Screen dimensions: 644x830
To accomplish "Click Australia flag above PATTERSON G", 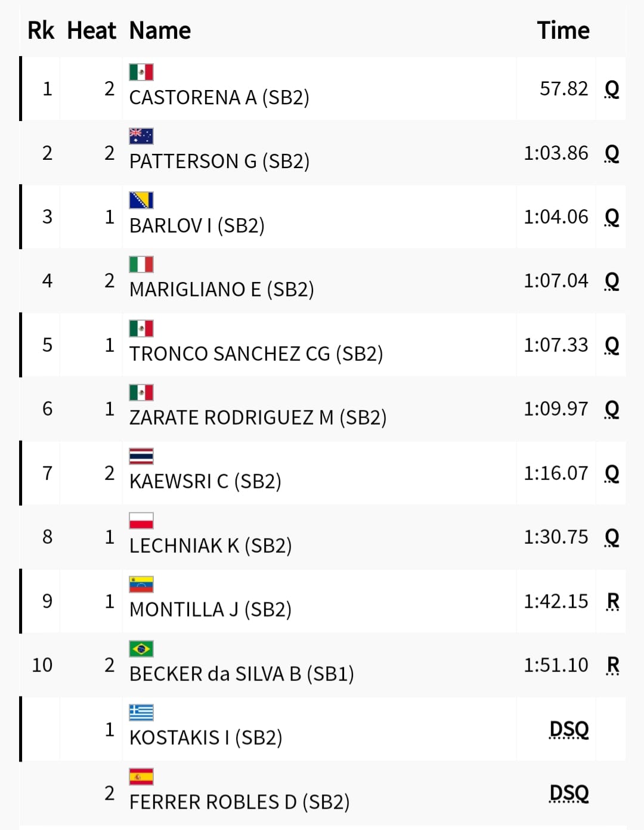I will 141,136.
